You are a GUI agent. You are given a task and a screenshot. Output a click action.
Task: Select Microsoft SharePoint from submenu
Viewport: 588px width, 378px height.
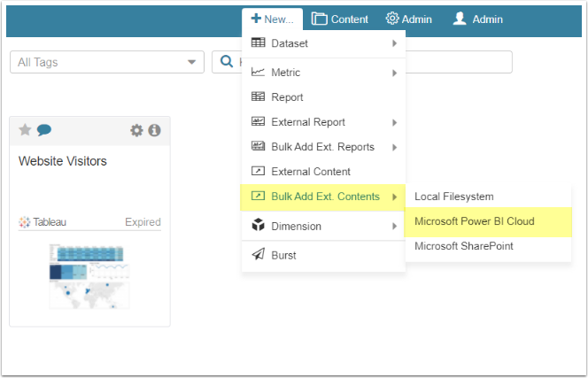point(464,246)
